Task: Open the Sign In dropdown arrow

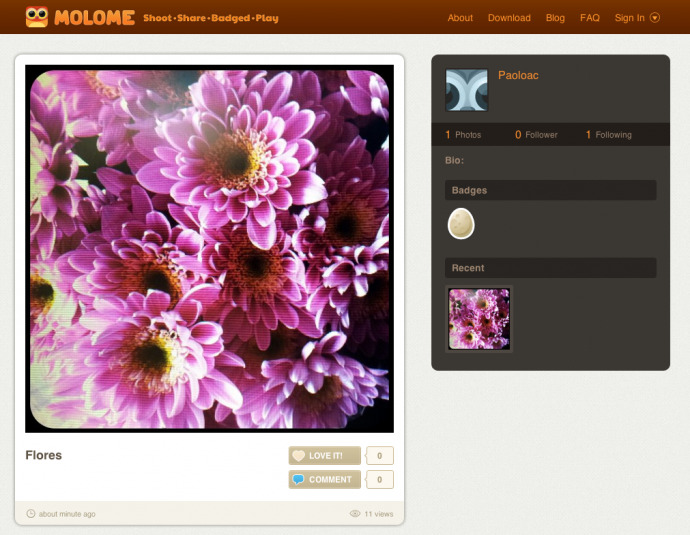Action: (x=655, y=18)
